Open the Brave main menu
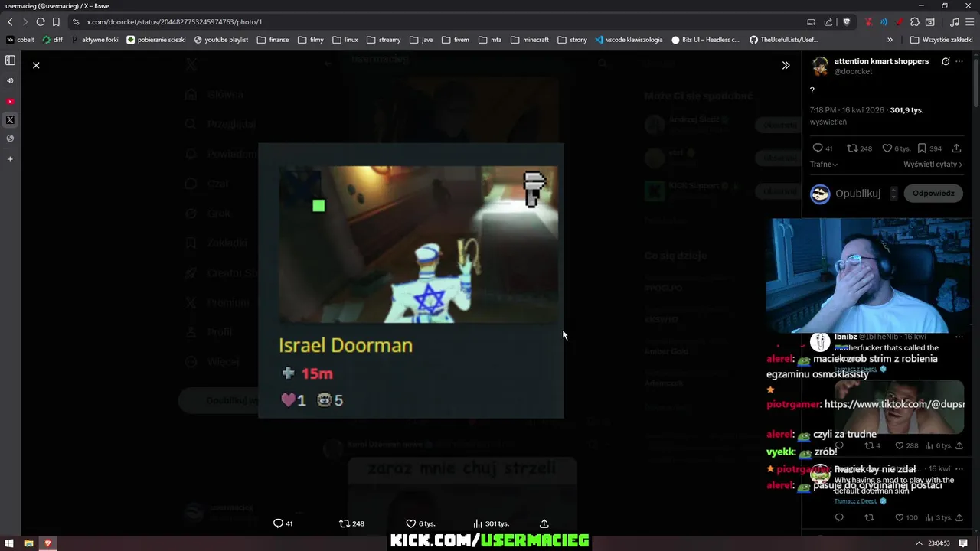Image resolution: width=980 pixels, height=551 pixels. 969,22
